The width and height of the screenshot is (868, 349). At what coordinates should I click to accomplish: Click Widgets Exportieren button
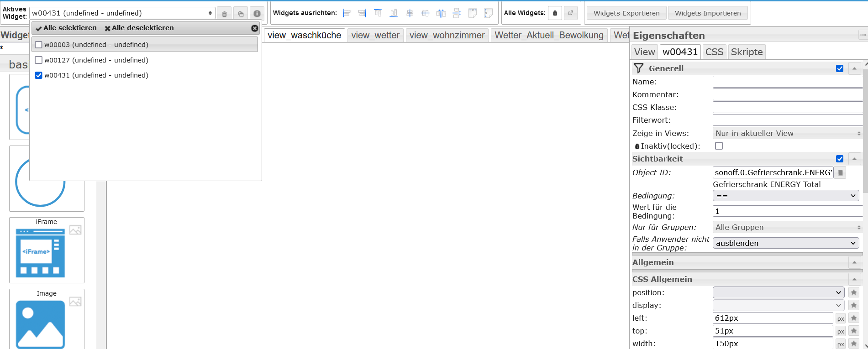(626, 13)
